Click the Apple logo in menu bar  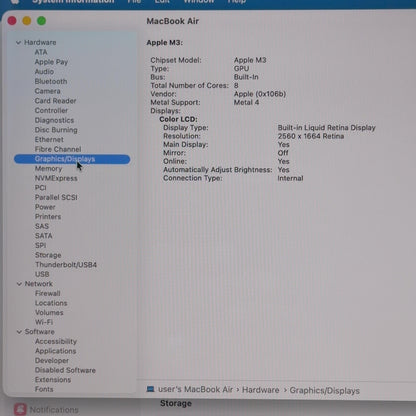(15, 1)
